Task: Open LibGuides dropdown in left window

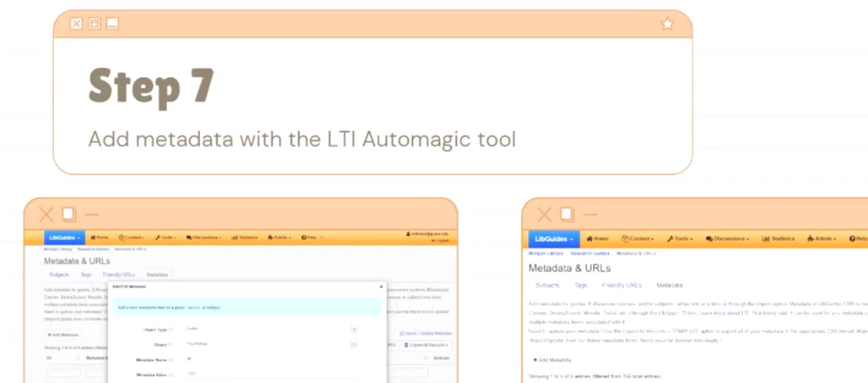Action: pos(64,237)
